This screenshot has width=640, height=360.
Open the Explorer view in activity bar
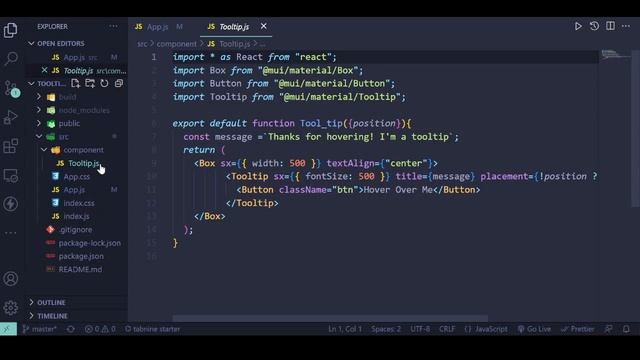pyautogui.click(x=11, y=30)
